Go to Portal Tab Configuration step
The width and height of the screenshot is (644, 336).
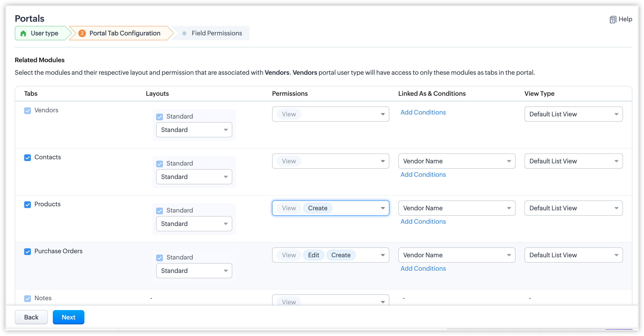124,33
